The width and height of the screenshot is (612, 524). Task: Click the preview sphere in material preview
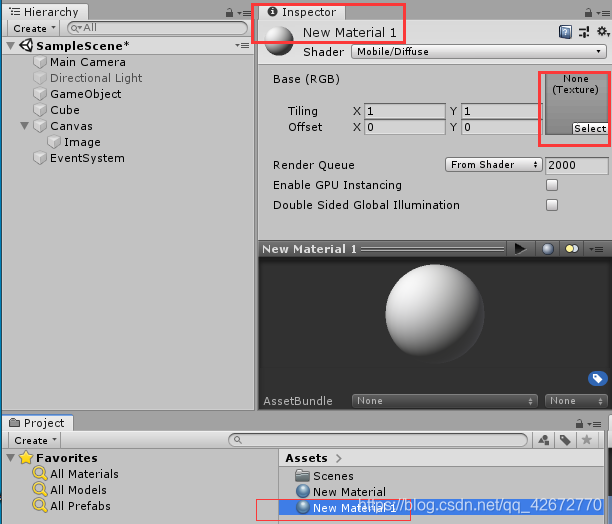(x=434, y=314)
